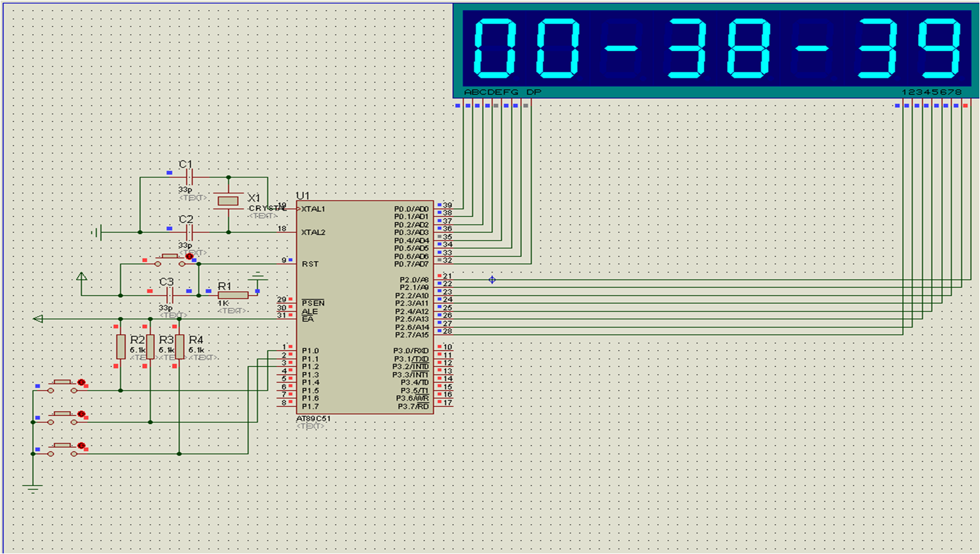Select the X1 crystal component
This screenshot has height=554, width=980.
[228, 201]
